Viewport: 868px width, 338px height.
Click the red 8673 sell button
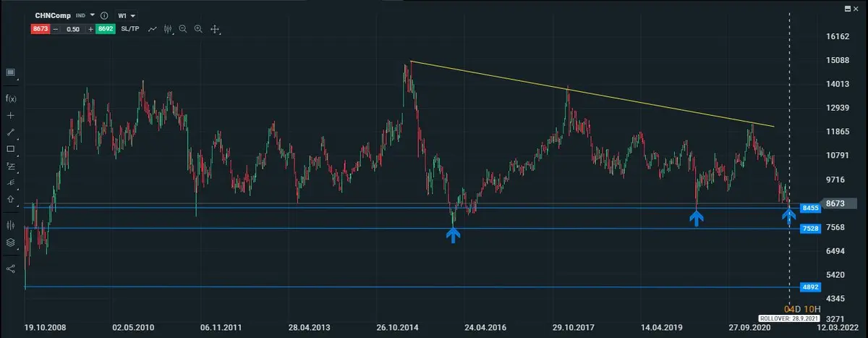click(41, 29)
